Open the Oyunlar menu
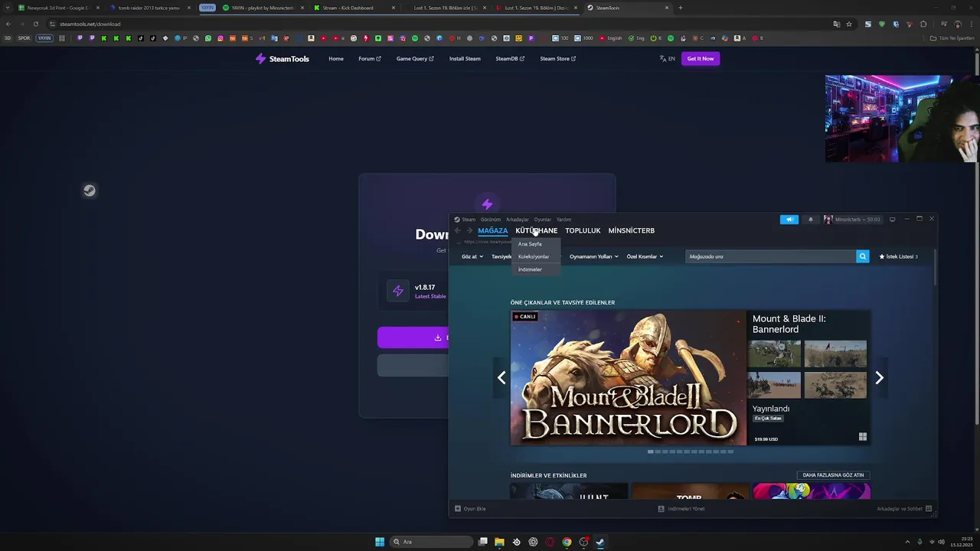The width and height of the screenshot is (980, 551). coord(543,220)
